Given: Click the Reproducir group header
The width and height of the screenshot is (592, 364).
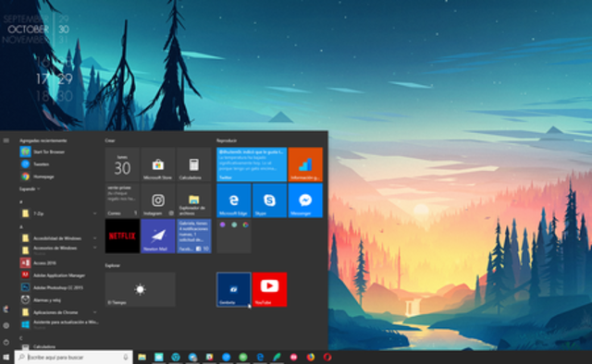Looking at the screenshot, I should (227, 140).
